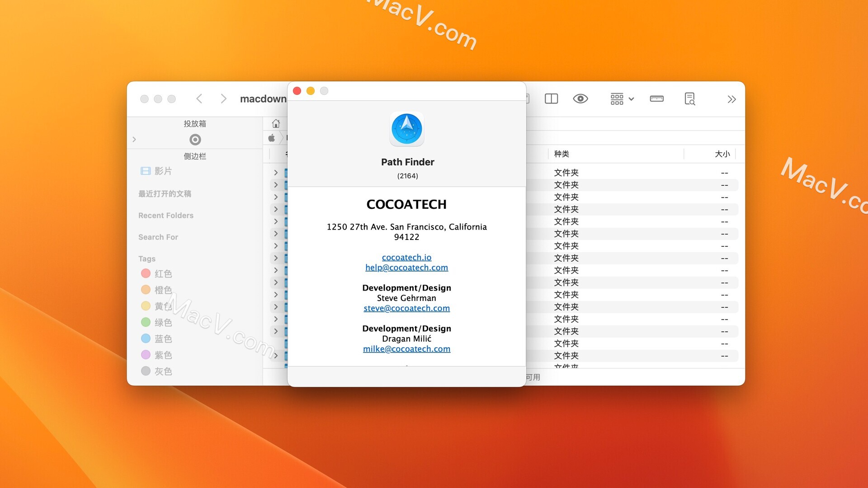
Task: Go forward with the right arrow in toolbar
Action: 223,99
